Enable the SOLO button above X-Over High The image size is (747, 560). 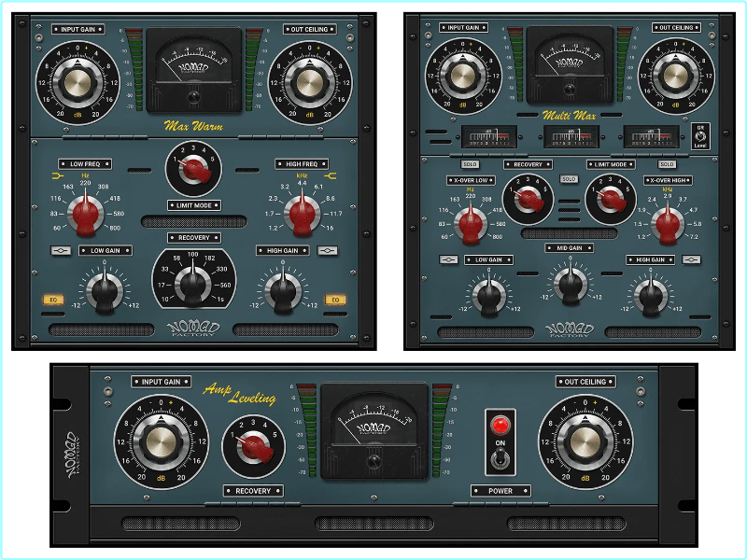667,164
